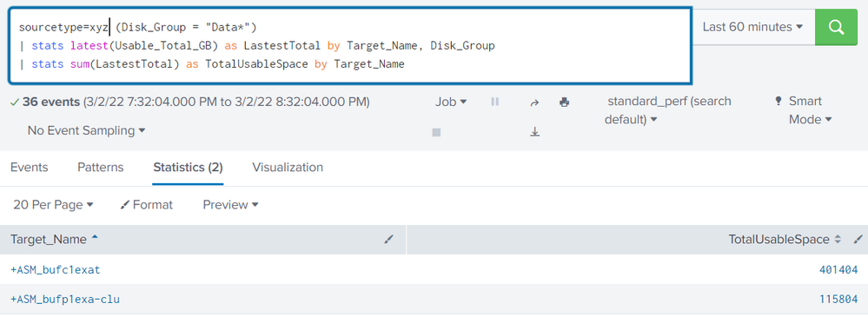
Task: Open Format options button
Action: tap(147, 205)
